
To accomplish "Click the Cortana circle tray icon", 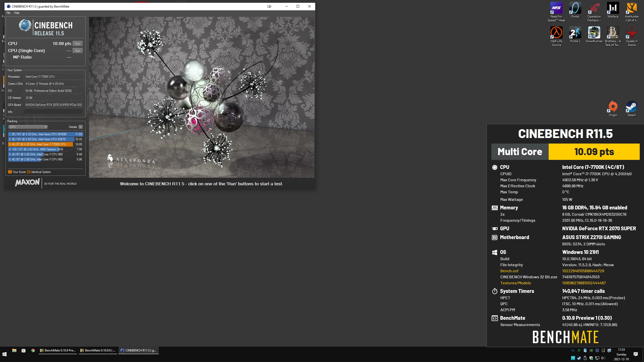I will pos(597,350).
